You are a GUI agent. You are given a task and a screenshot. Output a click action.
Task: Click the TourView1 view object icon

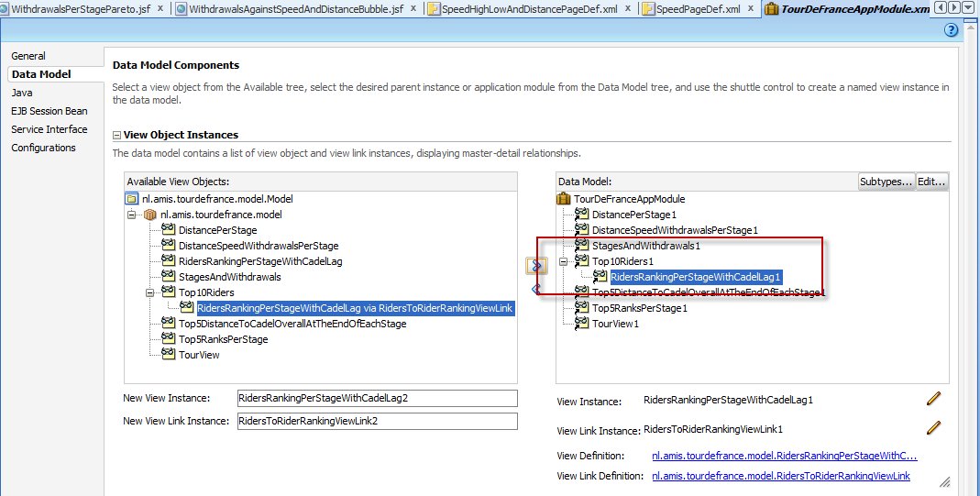tap(582, 324)
